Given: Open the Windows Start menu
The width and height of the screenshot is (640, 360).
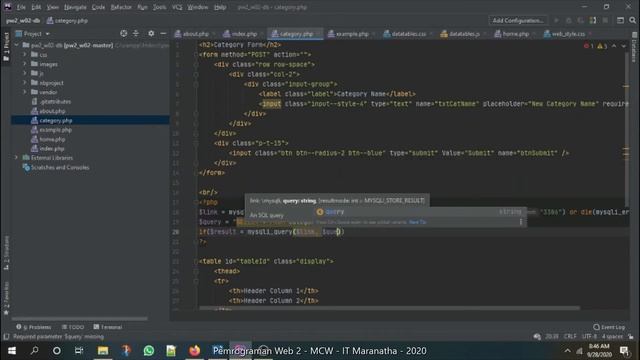Looking at the screenshot, I should coord(12,351).
